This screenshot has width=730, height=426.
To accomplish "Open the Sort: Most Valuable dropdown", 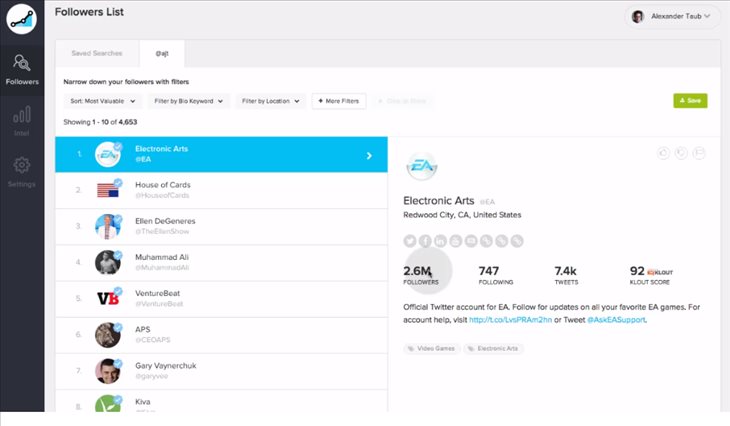I will (x=102, y=101).
